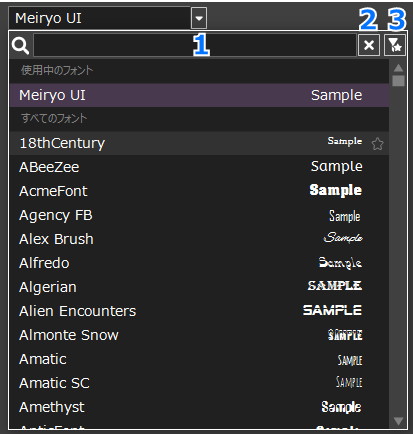Pick the Algerian font

click(x=199, y=287)
